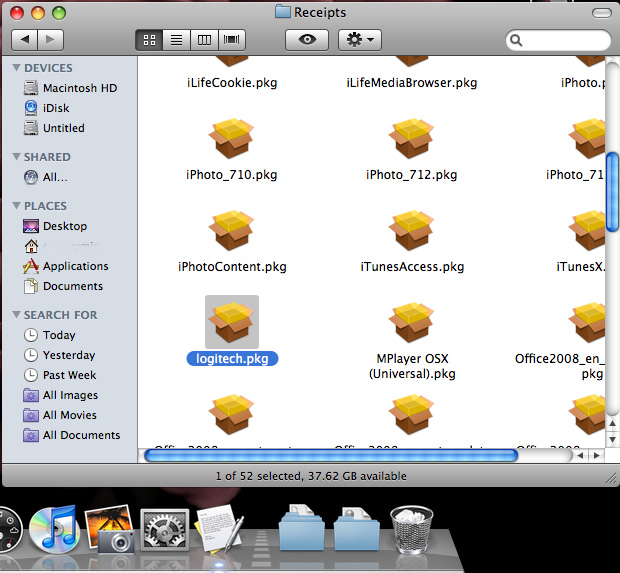Open the All Movies smart folder
This screenshot has height=573, width=620.
click(x=60, y=415)
